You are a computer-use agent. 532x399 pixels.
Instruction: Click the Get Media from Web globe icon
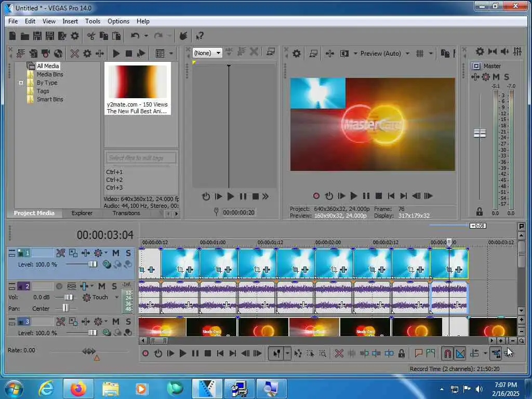58,54
